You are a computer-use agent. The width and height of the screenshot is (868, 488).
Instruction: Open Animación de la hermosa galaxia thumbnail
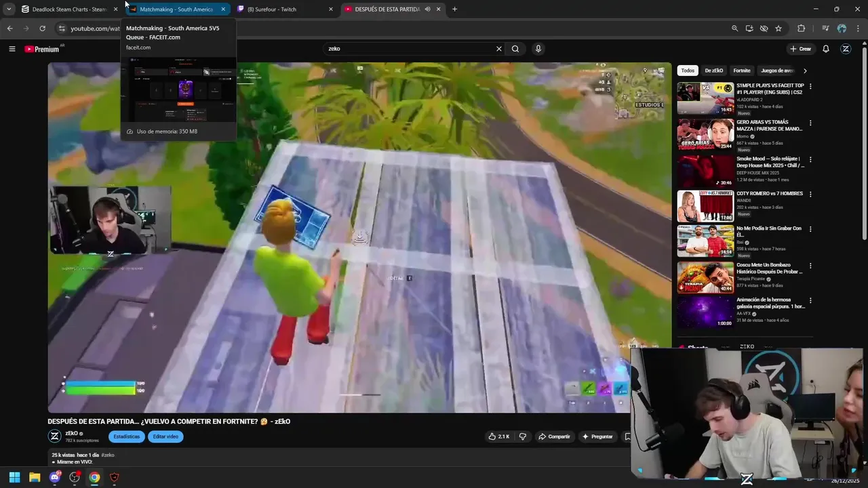(x=705, y=312)
